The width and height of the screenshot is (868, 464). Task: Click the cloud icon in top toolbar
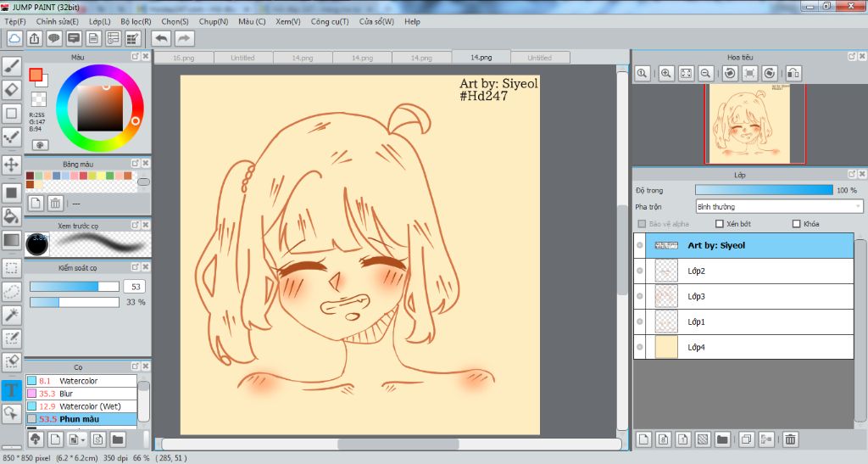[14, 38]
